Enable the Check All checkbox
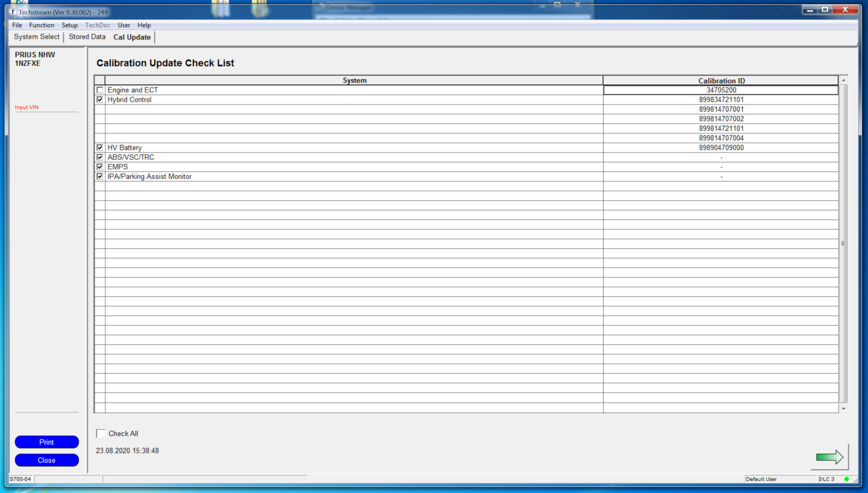868x493 pixels. tap(100, 433)
